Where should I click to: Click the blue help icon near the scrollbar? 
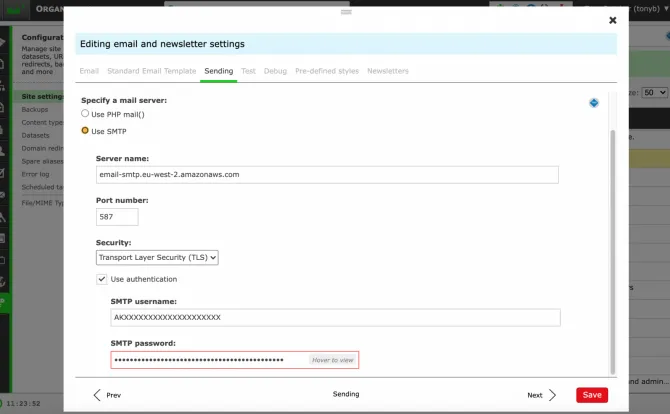click(594, 103)
